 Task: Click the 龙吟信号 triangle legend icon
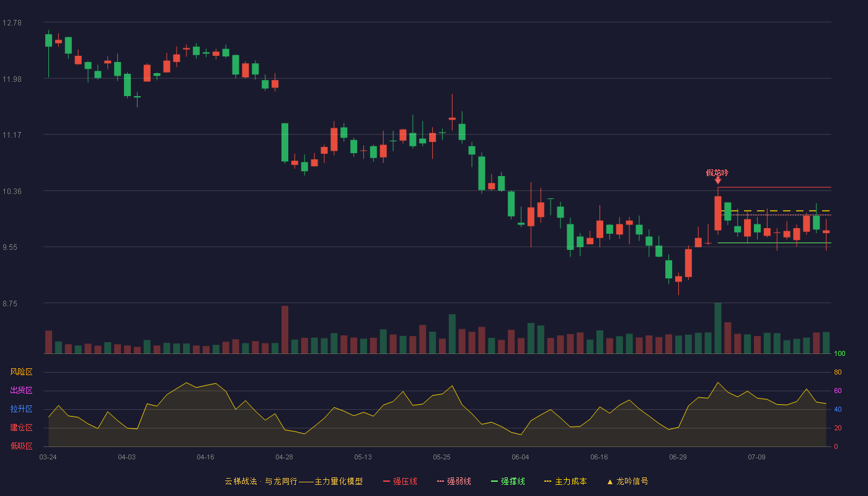point(609,482)
